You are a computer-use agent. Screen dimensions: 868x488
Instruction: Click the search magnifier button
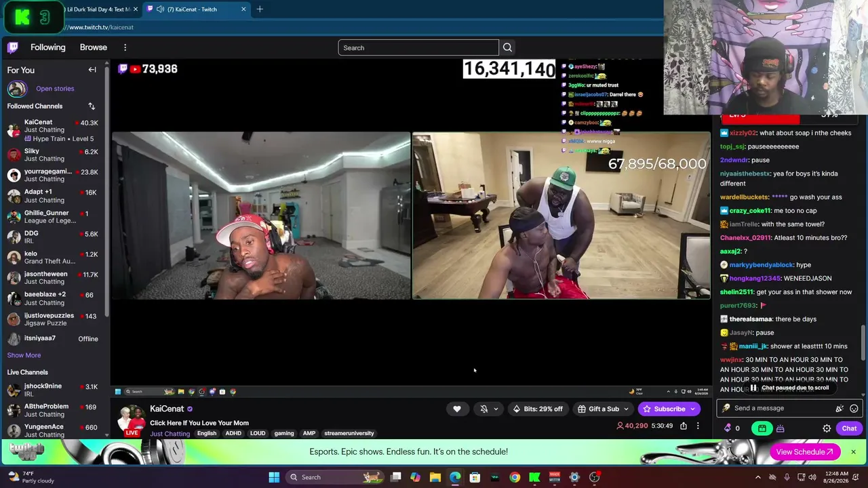[x=507, y=47]
